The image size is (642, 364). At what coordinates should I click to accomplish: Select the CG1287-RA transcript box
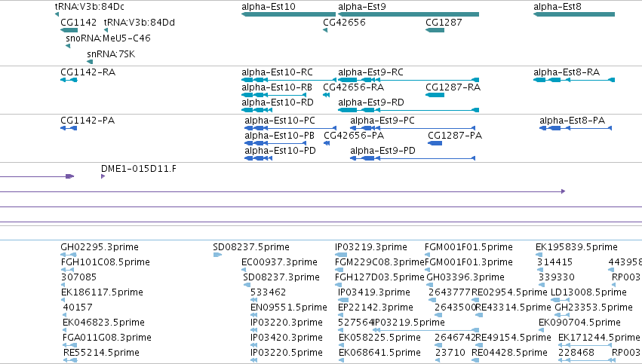[x=435, y=95]
